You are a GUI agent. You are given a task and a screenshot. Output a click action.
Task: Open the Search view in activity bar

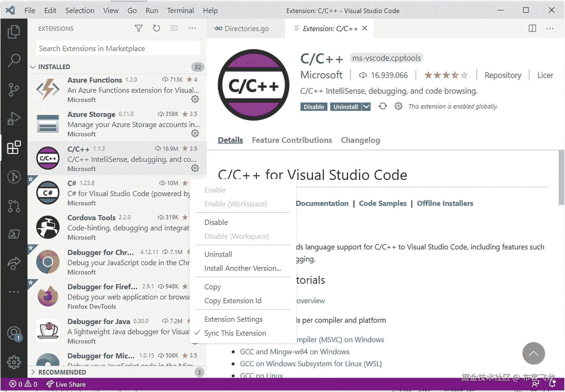click(x=14, y=60)
